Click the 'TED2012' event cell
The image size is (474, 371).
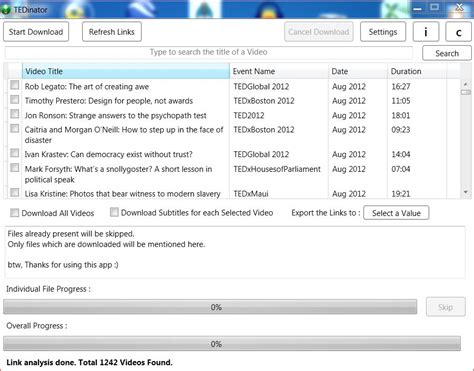(x=249, y=115)
